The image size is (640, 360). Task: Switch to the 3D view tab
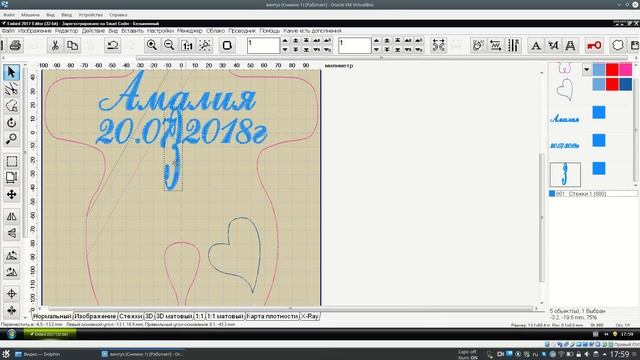point(149,316)
